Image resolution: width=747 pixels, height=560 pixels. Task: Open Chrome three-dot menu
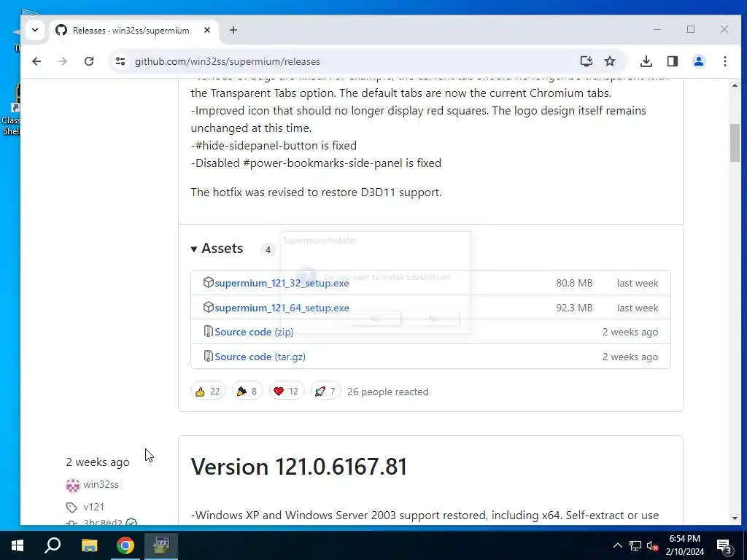724,61
